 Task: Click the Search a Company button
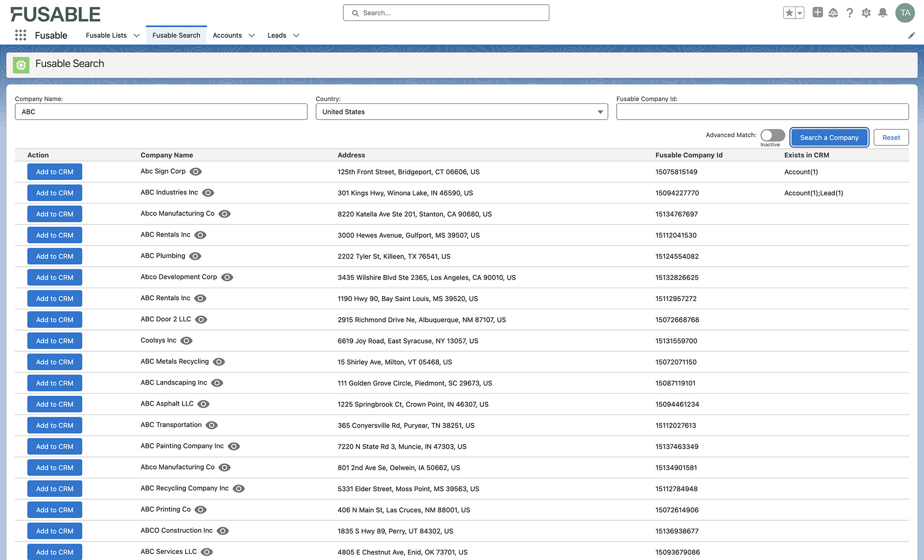click(x=829, y=137)
